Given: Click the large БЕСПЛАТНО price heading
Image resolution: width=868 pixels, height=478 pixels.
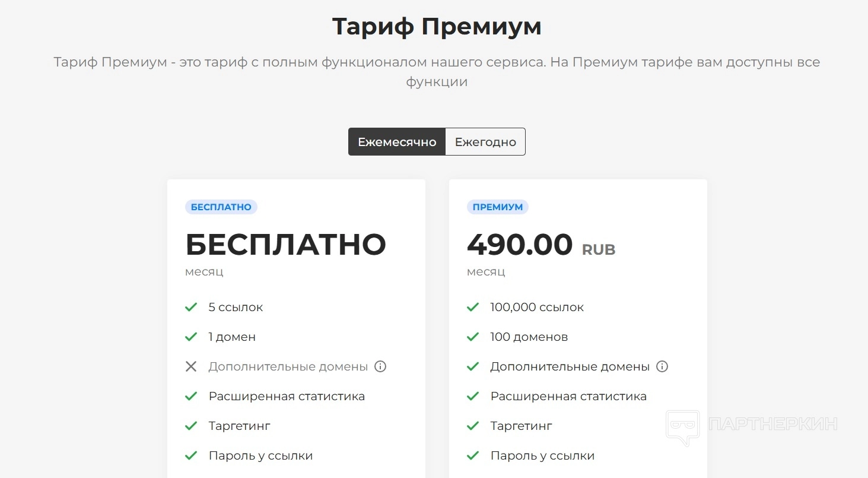Looking at the screenshot, I should (x=286, y=245).
